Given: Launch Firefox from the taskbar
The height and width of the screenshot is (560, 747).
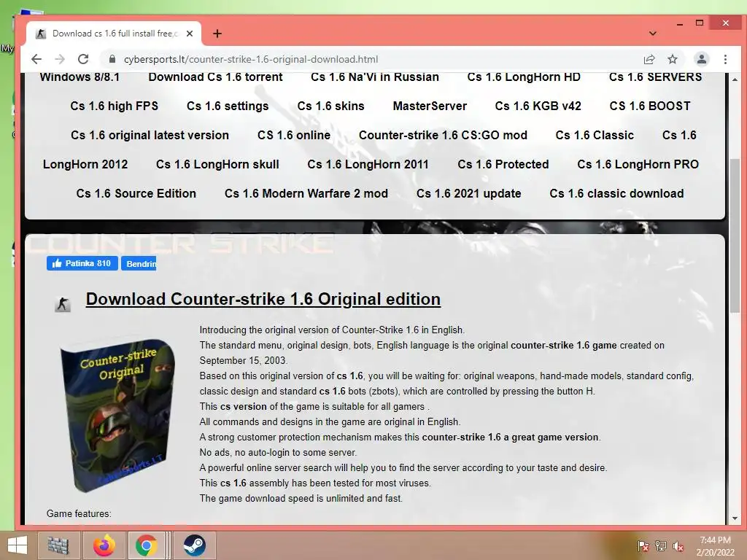Looking at the screenshot, I should [x=104, y=545].
